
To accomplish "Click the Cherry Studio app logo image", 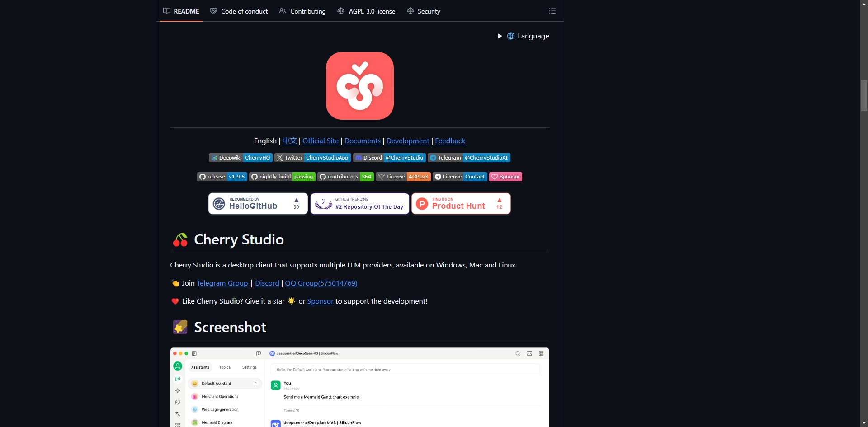I will point(360,86).
